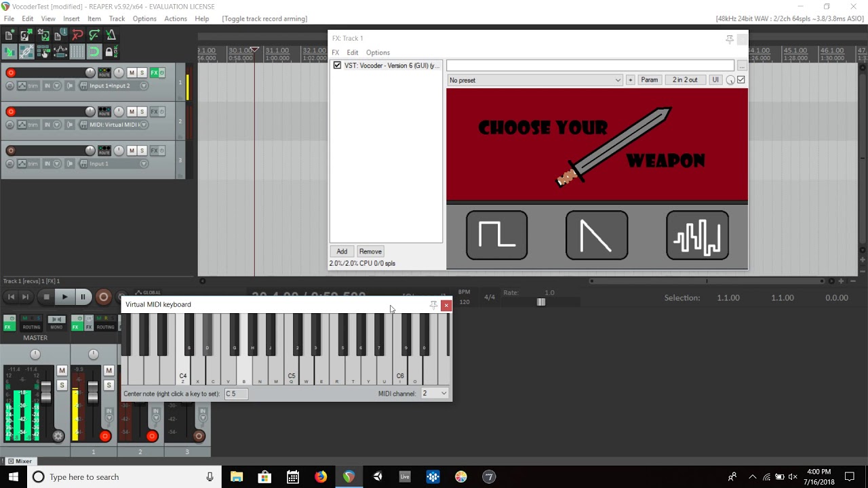Click the Param button
The width and height of the screenshot is (868, 488).
click(649, 80)
